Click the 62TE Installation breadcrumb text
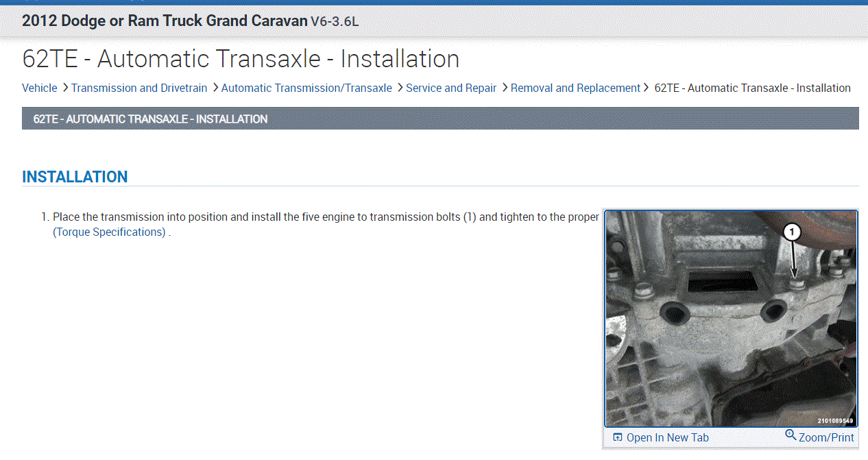The width and height of the screenshot is (868, 460). (x=753, y=88)
